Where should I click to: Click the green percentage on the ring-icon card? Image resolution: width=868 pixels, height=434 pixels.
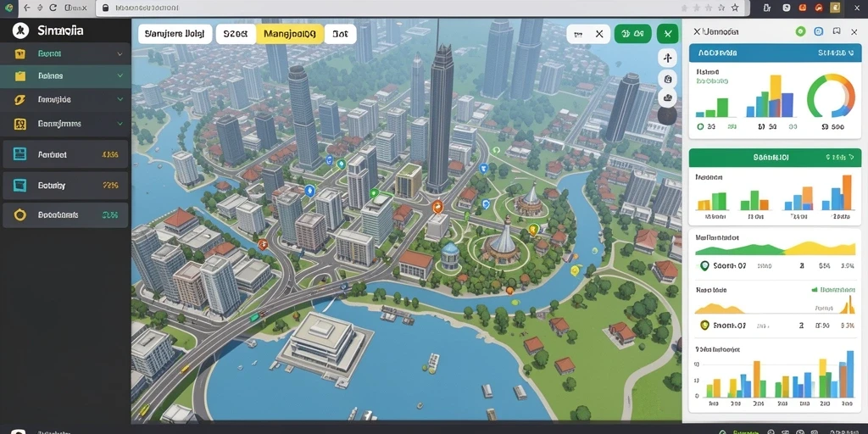(111, 215)
